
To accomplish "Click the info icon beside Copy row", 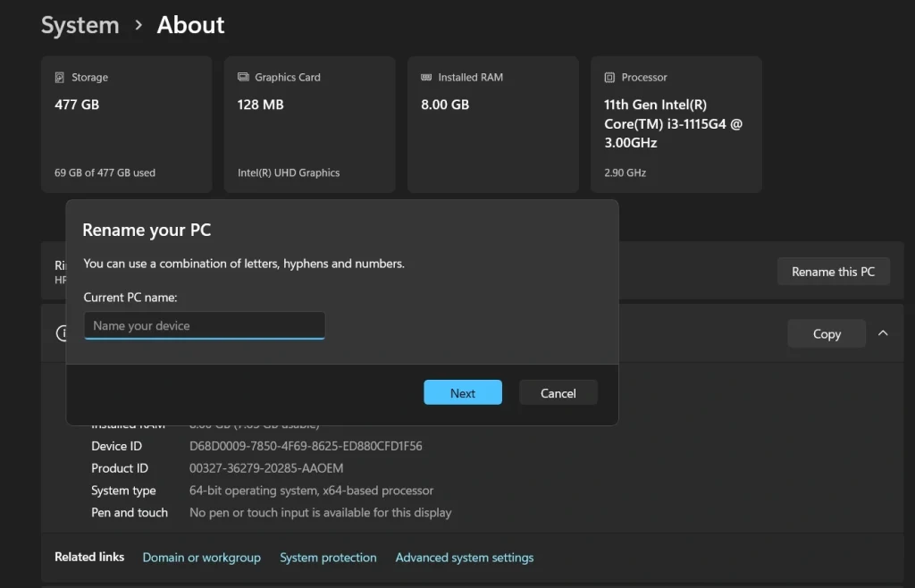I will click(61, 333).
